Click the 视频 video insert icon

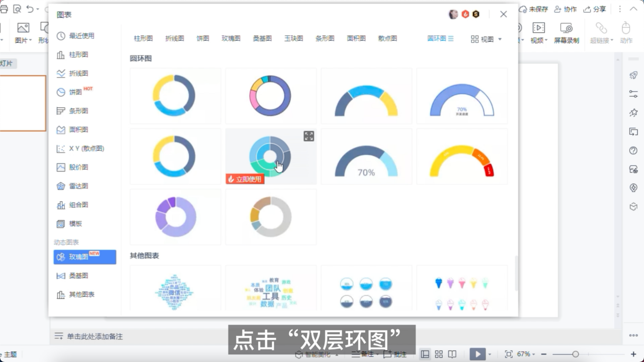pyautogui.click(x=539, y=28)
